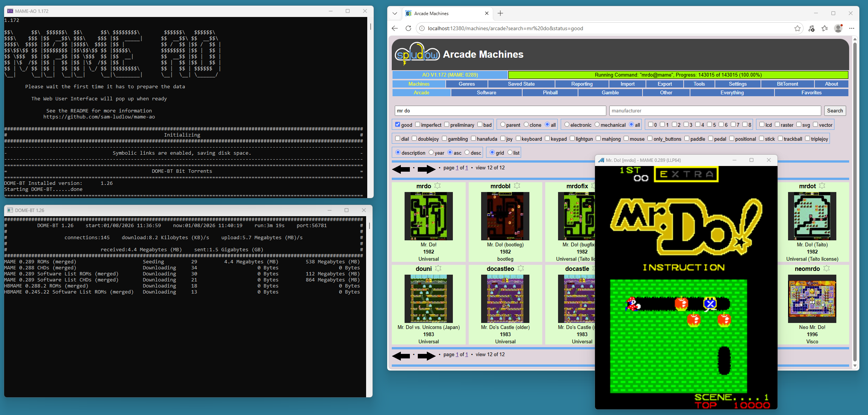Click the previous page arrow above the grid
Viewport: 868px width, 415px height.
(x=401, y=169)
